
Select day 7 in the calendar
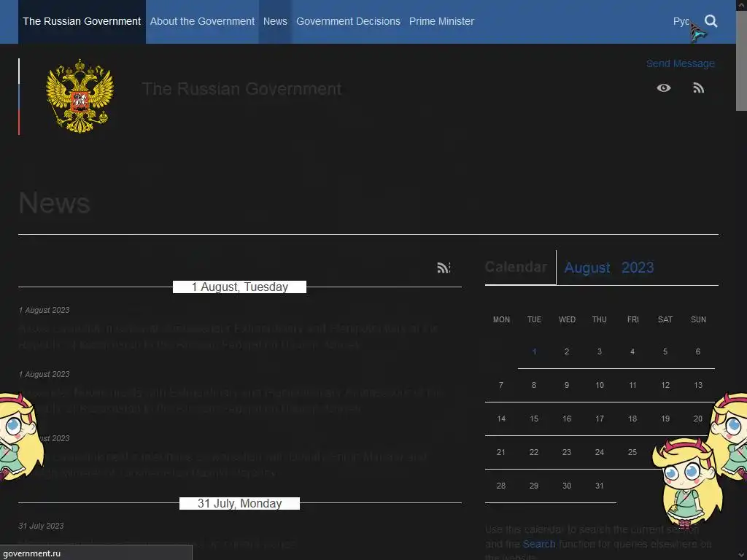pos(500,385)
